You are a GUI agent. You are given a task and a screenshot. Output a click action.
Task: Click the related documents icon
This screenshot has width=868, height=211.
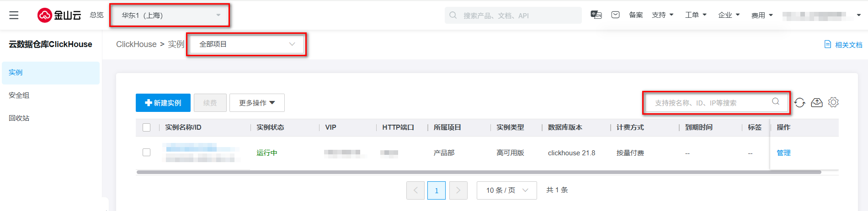tap(827, 44)
